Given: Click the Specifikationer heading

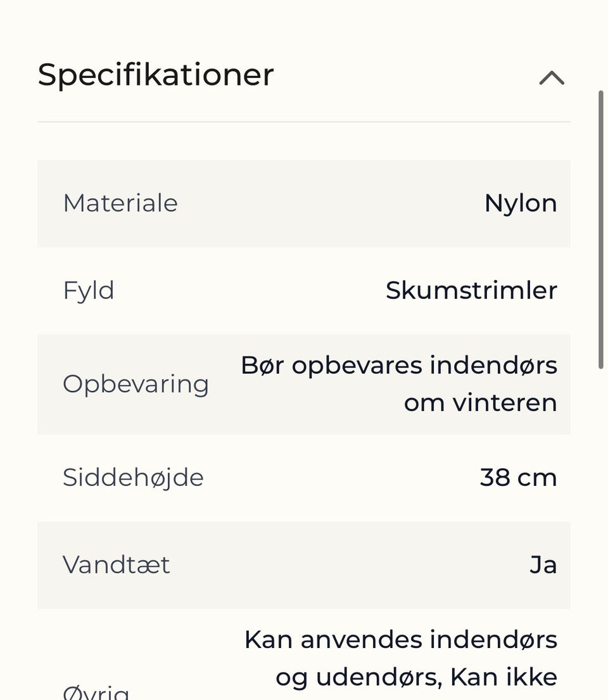Looking at the screenshot, I should click(156, 75).
